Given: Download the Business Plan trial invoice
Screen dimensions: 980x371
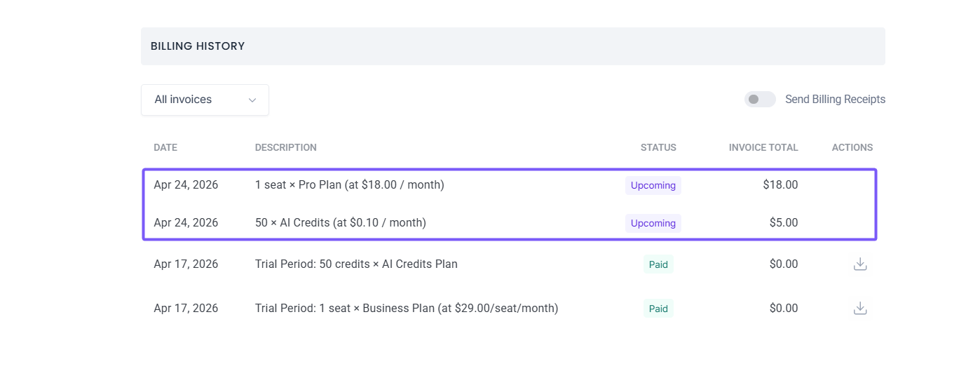Looking at the screenshot, I should coord(860,309).
